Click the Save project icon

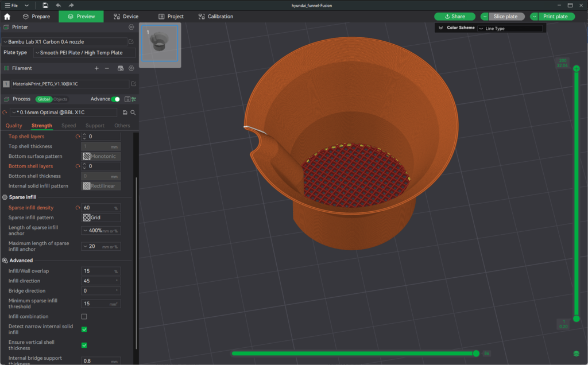45,5
